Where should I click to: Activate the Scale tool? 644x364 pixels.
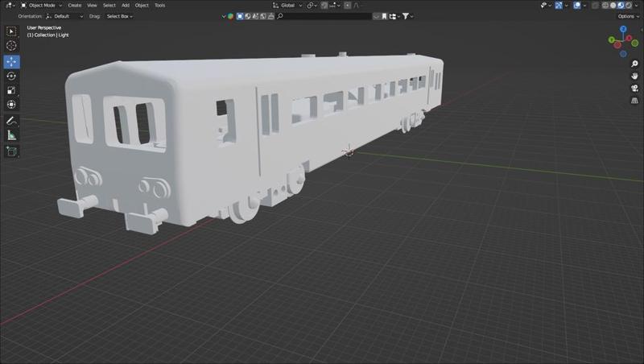[11, 90]
